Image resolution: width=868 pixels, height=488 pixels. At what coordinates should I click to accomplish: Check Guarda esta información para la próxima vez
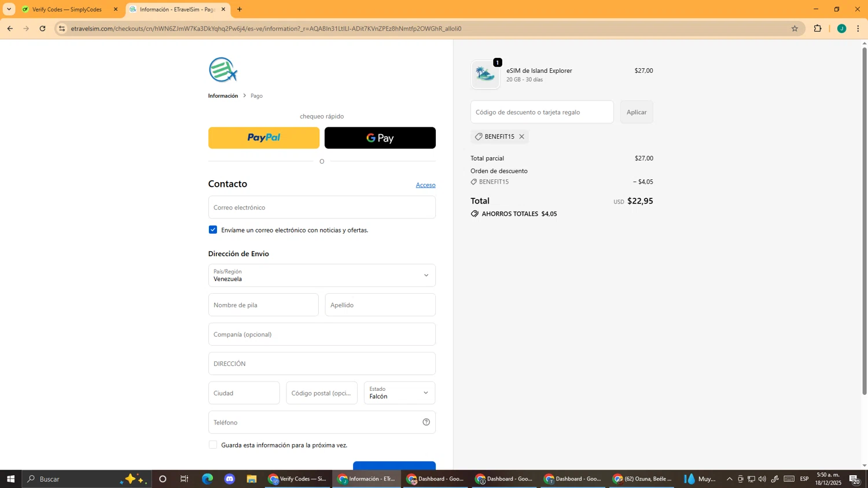(x=213, y=445)
